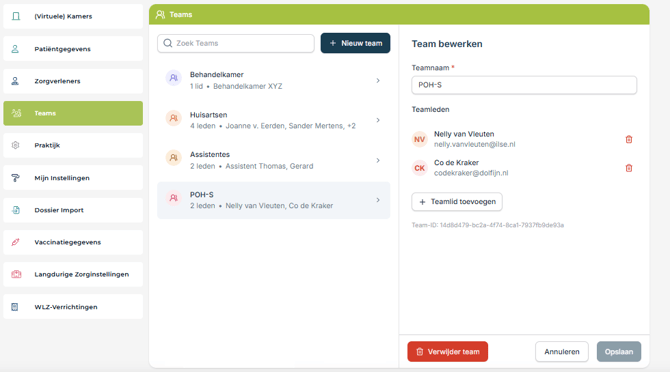
Task: Click the Teamleden label
Action: pyautogui.click(x=430, y=109)
